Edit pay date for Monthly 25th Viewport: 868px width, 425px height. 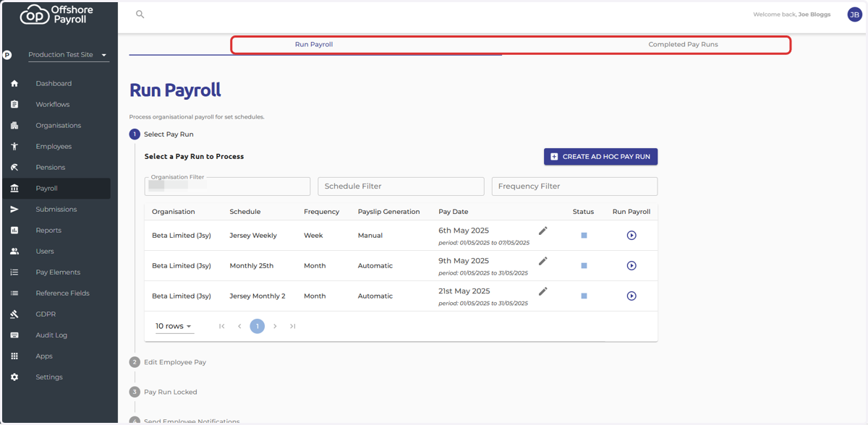point(543,261)
